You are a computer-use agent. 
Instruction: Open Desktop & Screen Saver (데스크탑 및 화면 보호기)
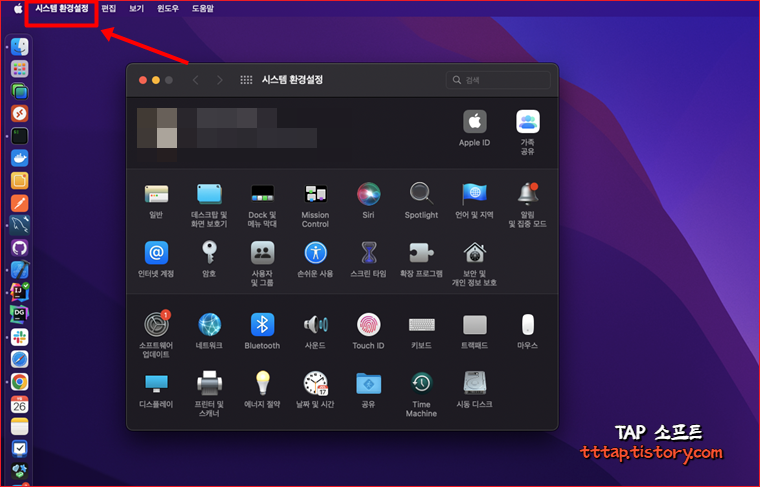209,194
